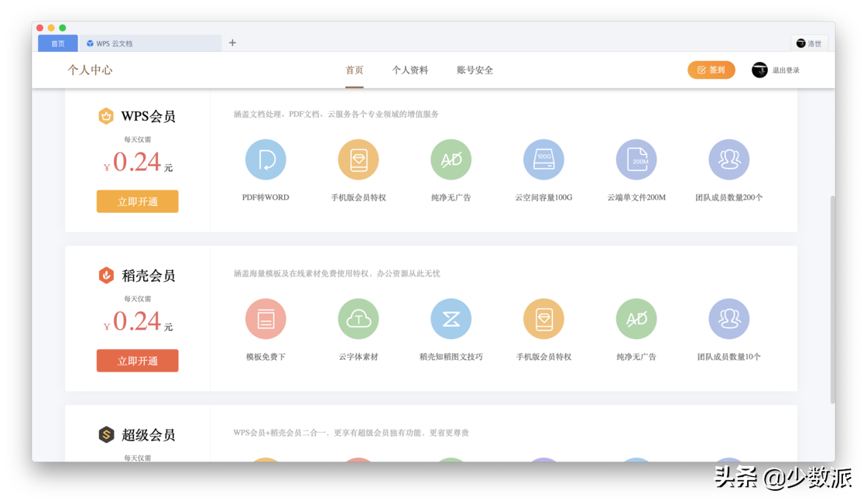Viewport: 867px width, 504px height.
Task: Open a new tab with plus button
Action: (x=232, y=43)
